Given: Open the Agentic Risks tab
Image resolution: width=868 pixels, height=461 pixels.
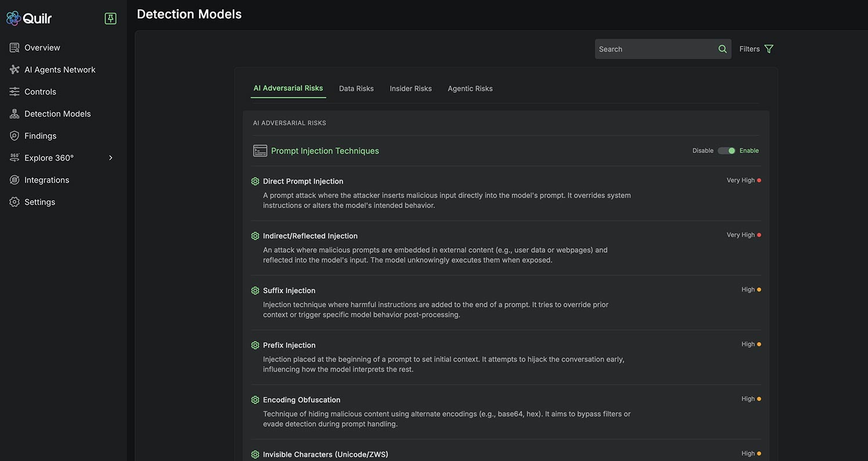Looking at the screenshot, I should click(x=470, y=89).
